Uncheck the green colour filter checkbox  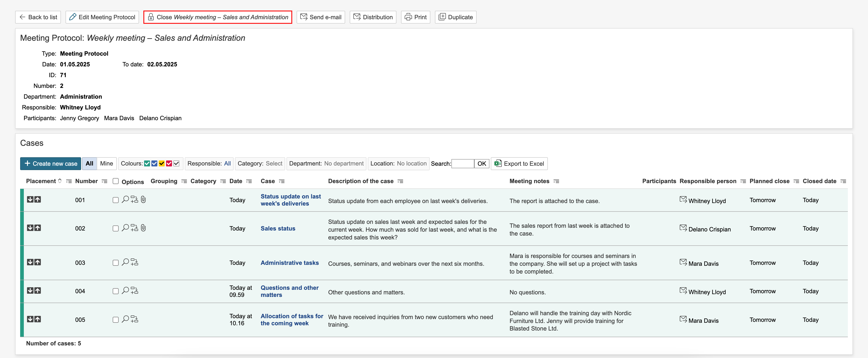click(x=147, y=163)
